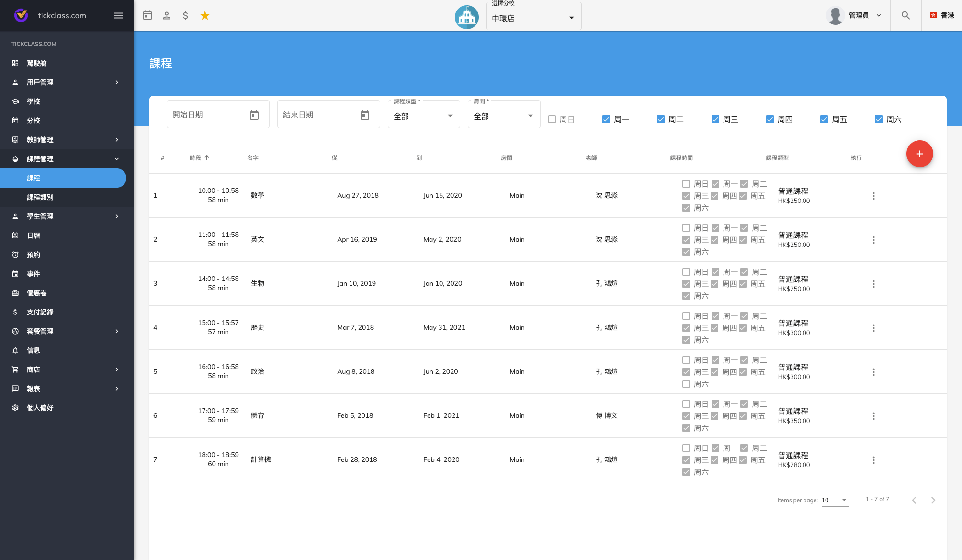962x560 pixels.
Task: Open 預約 in sidebar
Action: point(67,255)
